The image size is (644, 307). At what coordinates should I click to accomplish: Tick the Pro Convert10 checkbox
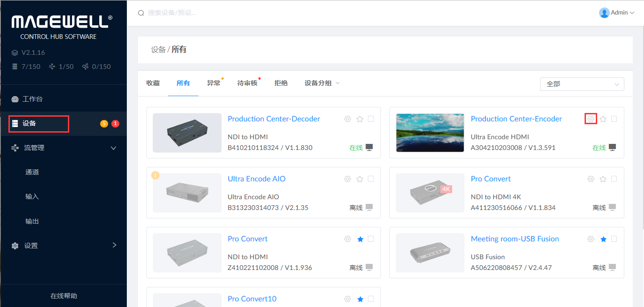click(x=371, y=299)
